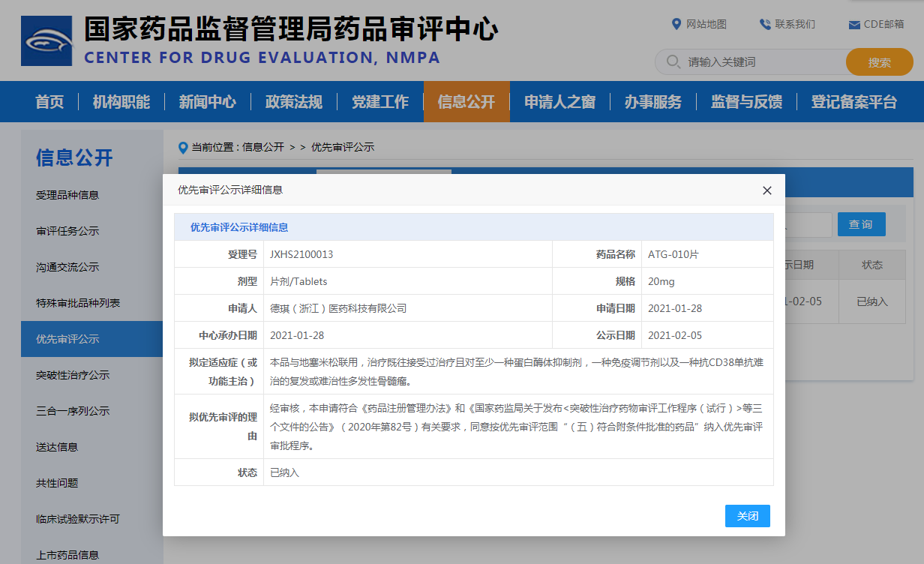The height and width of the screenshot is (564, 924).
Task: Click the orange 搜索 button
Action: point(879,62)
